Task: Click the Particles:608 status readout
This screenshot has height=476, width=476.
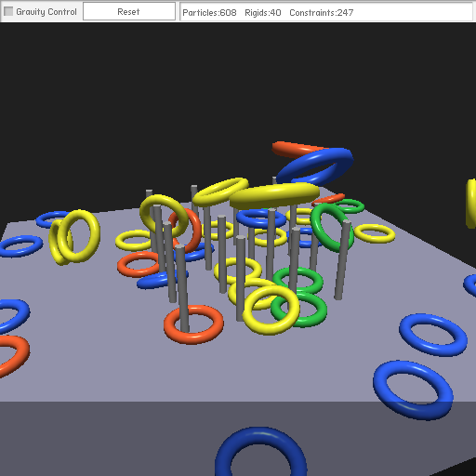Action: point(209,13)
